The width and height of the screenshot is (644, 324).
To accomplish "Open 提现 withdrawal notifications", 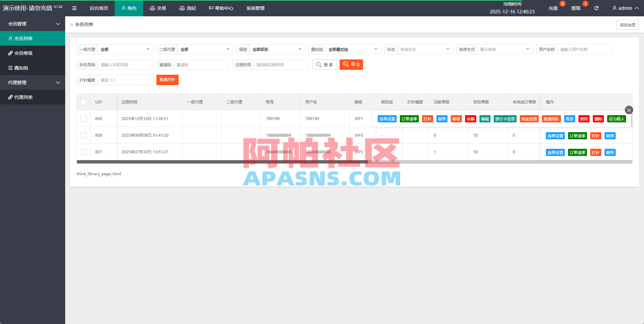I will pos(576,8).
